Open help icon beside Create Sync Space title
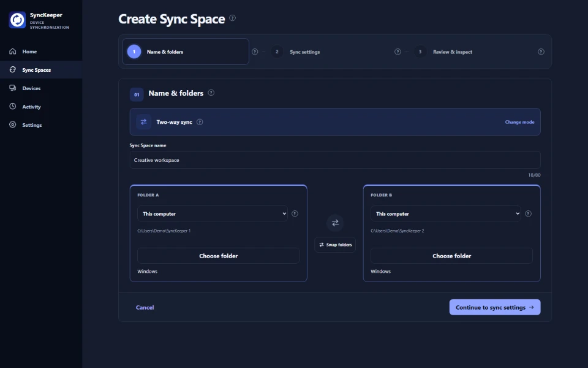Screen dimensions: 588x368 233,18
